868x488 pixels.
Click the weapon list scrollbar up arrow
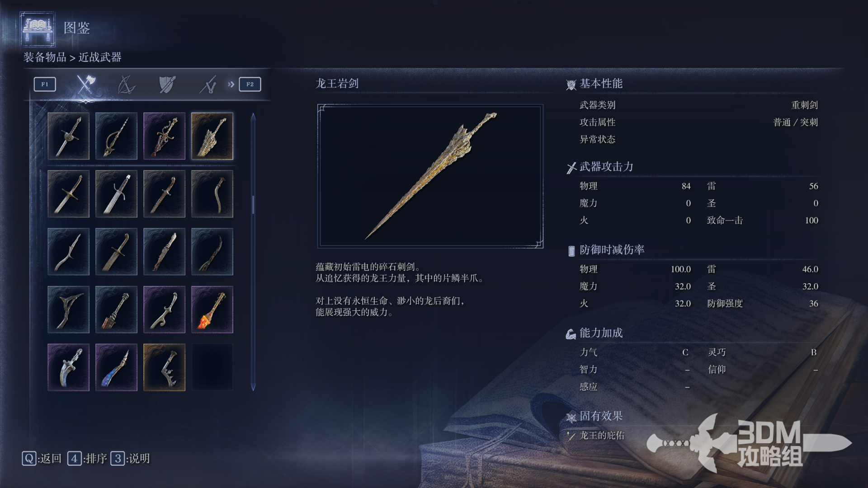(253, 117)
